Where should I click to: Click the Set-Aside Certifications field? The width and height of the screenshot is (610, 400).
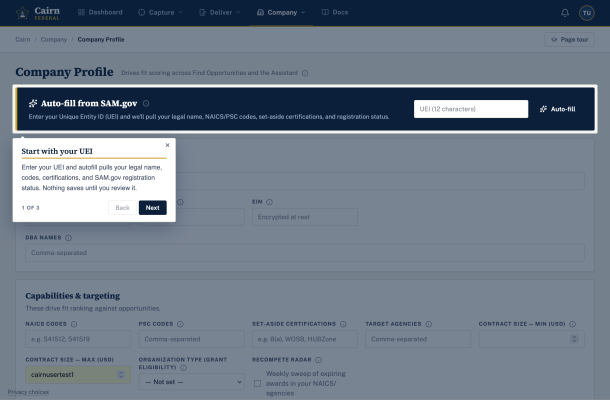pyautogui.click(x=305, y=339)
